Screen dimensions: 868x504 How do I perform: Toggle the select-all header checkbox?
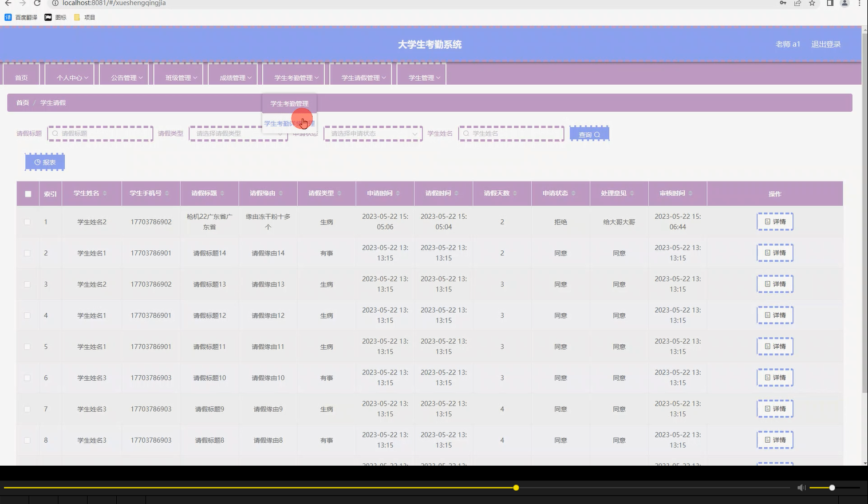click(28, 194)
